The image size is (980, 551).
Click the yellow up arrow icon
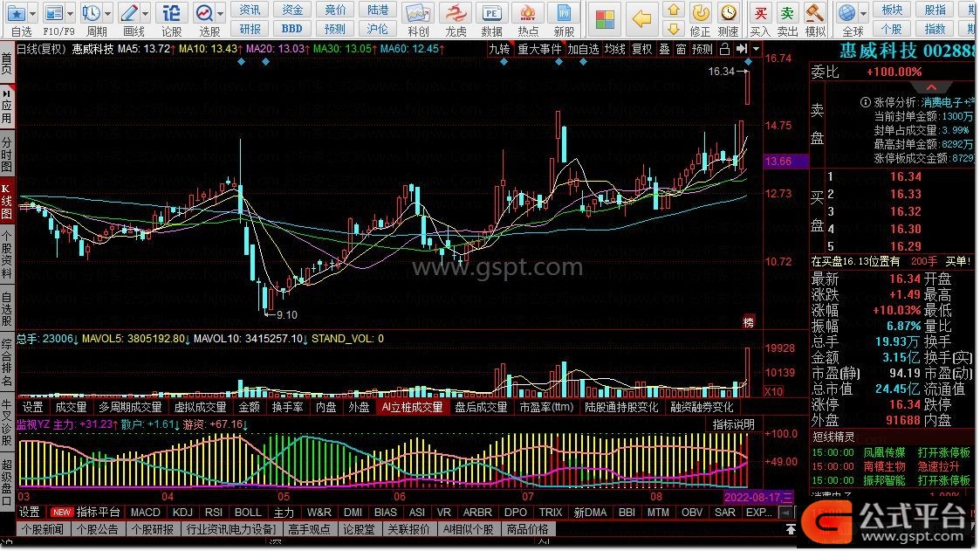(x=673, y=10)
